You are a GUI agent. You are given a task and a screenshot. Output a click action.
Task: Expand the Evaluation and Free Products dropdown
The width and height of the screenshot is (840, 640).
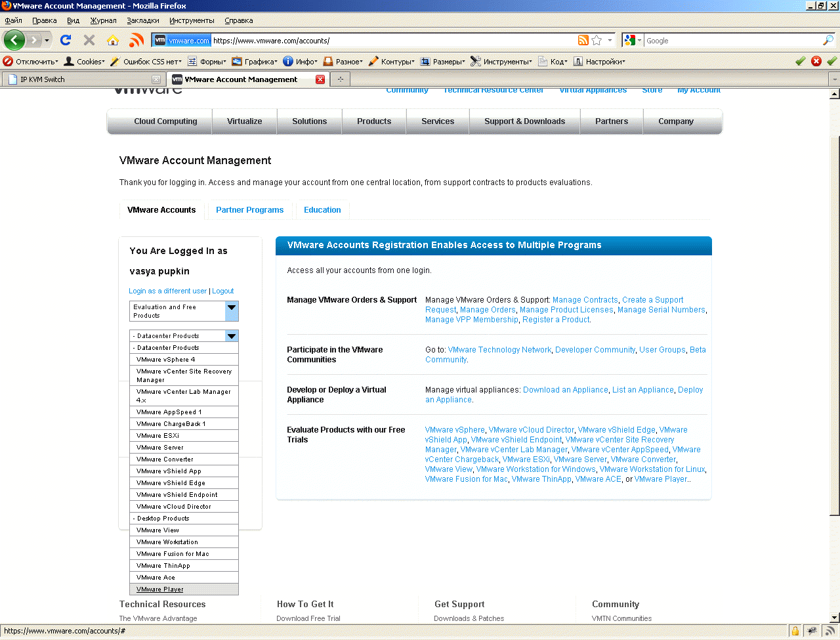[x=232, y=310]
